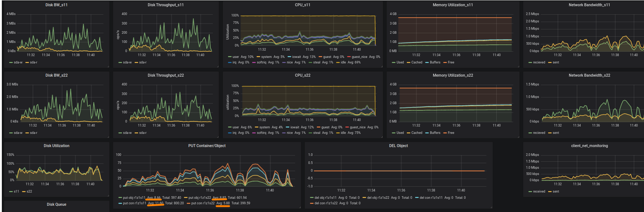Click the 'Total: 800.20' value for put con r1z1s11
This screenshot has width=644, height=212.
click(x=174, y=203)
